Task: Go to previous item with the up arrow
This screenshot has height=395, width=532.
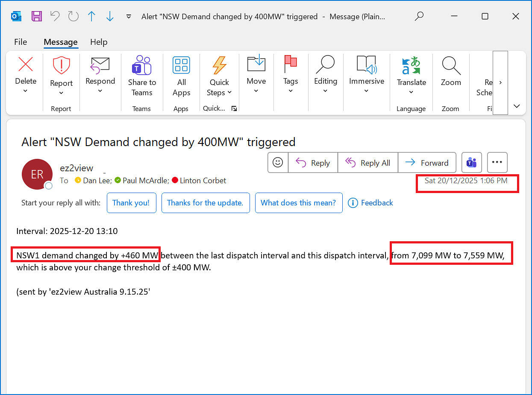Action: pos(91,16)
